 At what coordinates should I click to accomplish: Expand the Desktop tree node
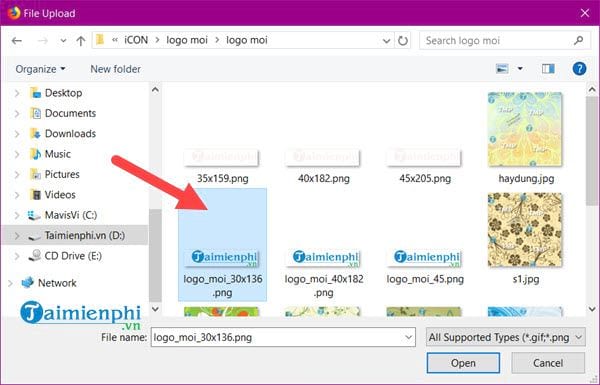(x=17, y=93)
